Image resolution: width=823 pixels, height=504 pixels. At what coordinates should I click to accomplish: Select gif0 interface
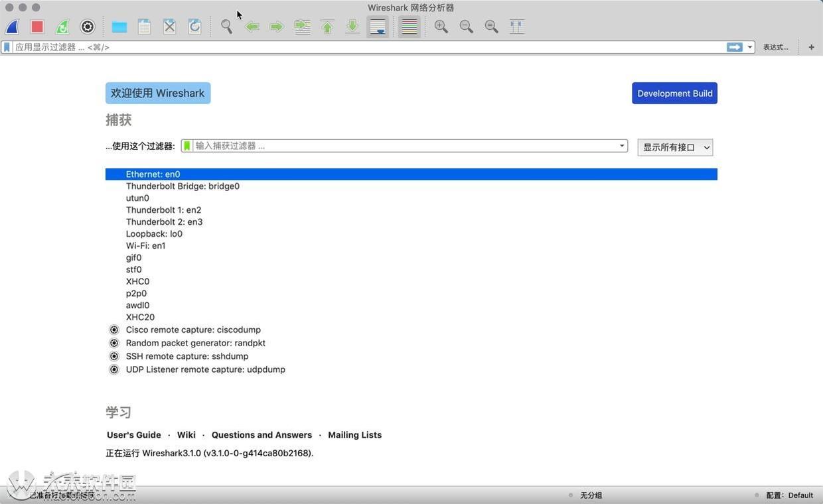click(x=411, y=258)
